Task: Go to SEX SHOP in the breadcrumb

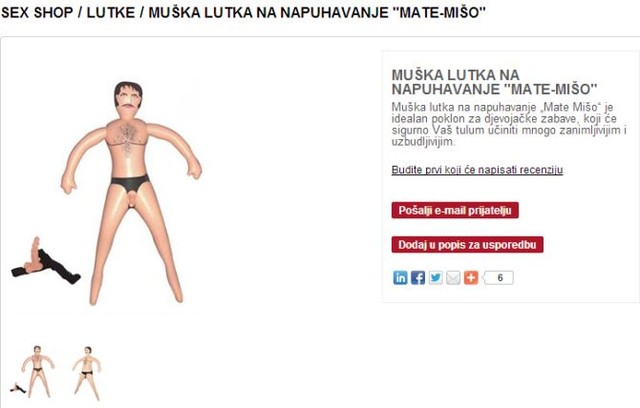Action: (37, 13)
